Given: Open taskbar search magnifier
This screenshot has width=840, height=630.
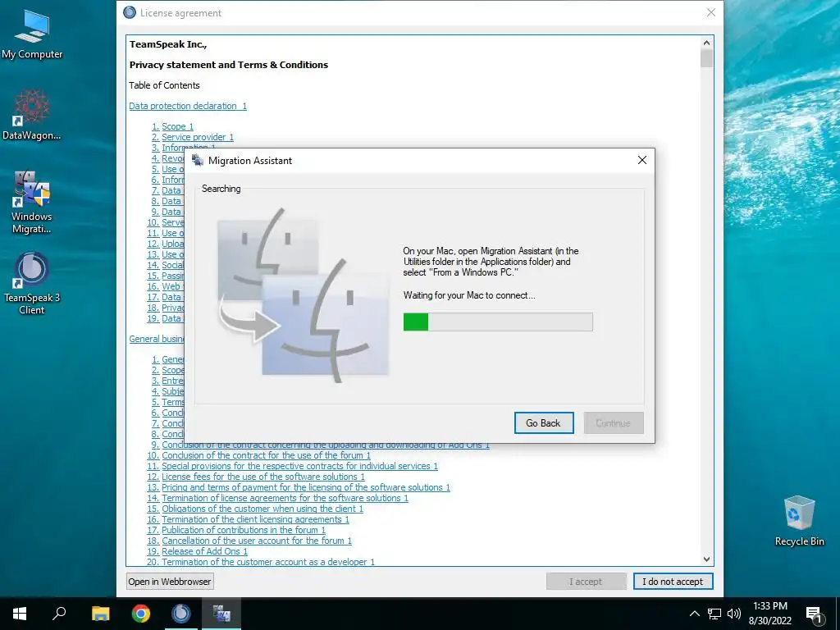Looking at the screenshot, I should coord(59,614).
